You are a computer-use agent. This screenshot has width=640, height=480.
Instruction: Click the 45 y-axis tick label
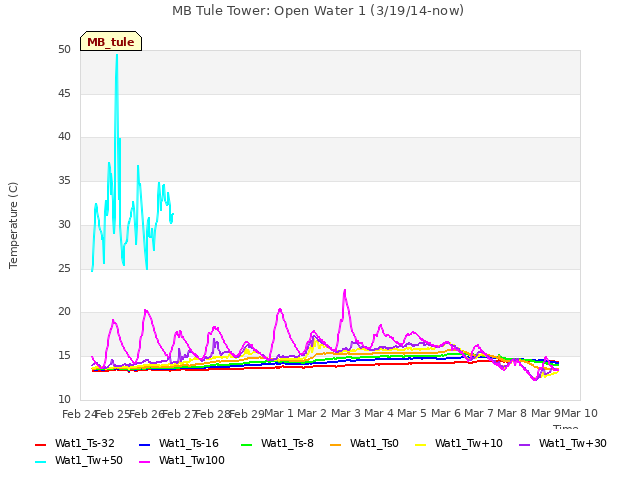(x=64, y=94)
